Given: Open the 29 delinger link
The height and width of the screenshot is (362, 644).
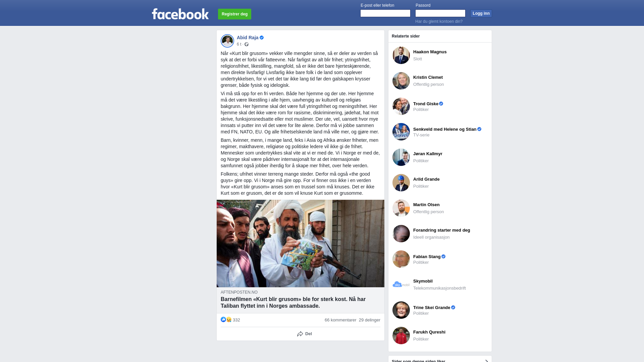Looking at the screenshot, I should pyautogui.click(x=370, y=320).
